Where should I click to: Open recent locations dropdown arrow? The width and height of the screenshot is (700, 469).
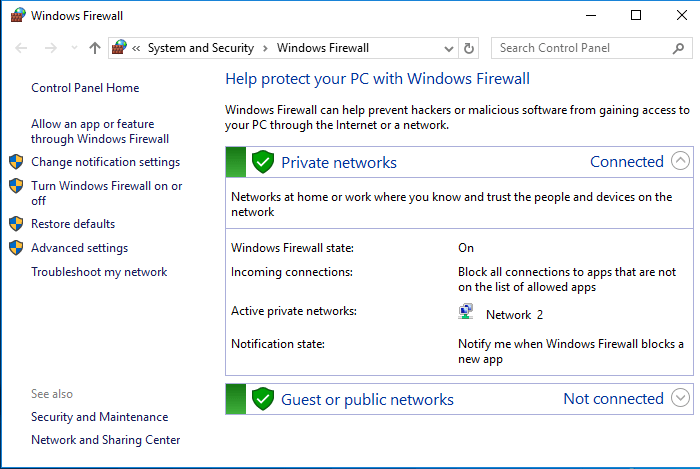[x=74, y=48]
